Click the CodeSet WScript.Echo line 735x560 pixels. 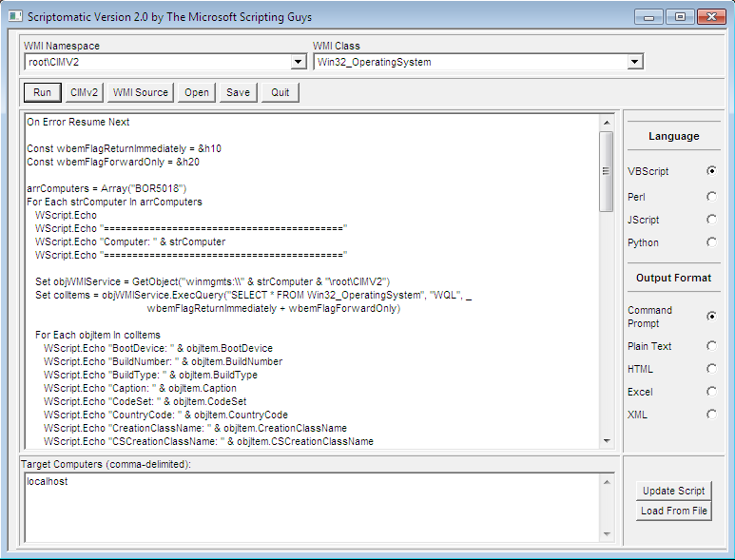click(x=145, y=401)
